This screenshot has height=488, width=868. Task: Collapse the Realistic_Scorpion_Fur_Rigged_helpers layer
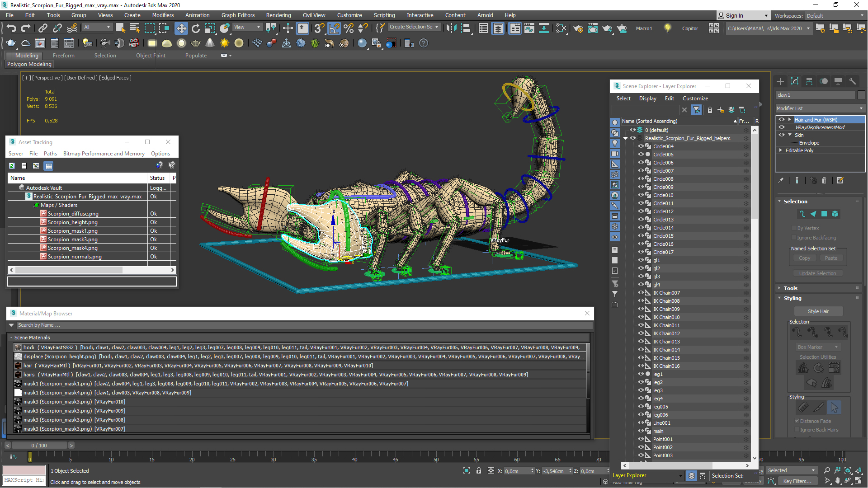[x=626, y=138]
